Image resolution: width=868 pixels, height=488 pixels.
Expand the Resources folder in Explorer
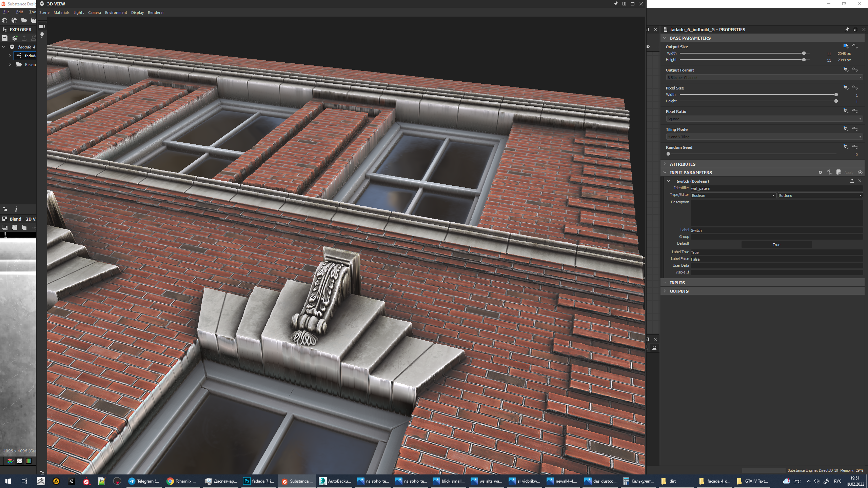(x=10, y=64)
